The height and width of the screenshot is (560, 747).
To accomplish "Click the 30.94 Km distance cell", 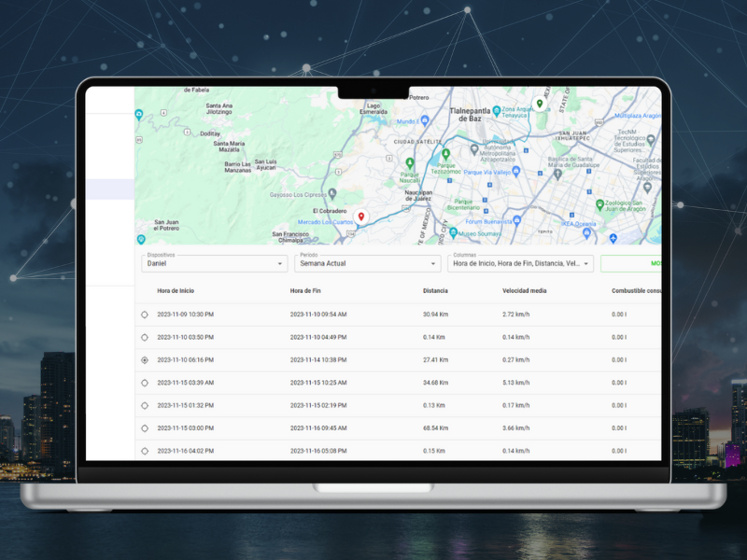I will (435, 315).
